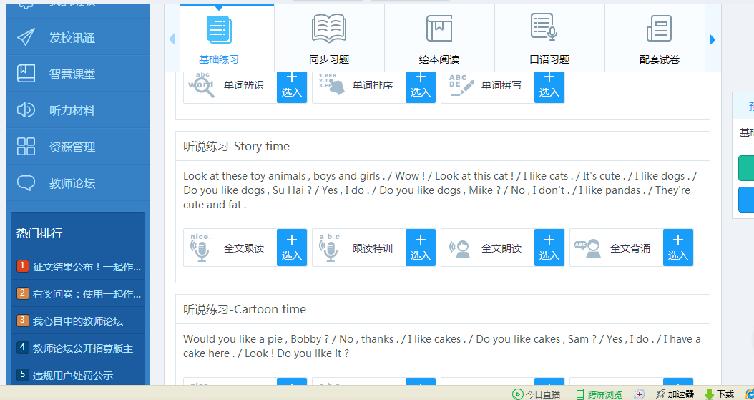Click the 跟读特训 microphone icon
Viewport: 754px width, 400px height.
pyautogui.click(x=329, y=248)
